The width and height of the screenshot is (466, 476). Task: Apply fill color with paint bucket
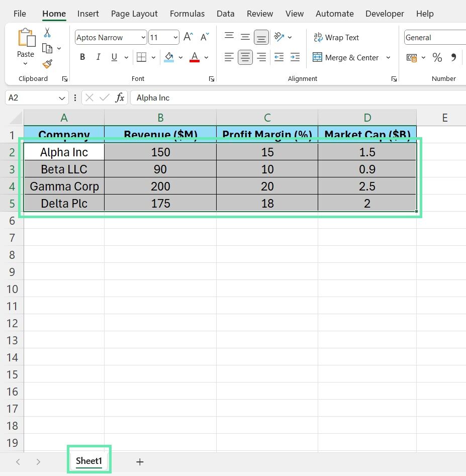coord(169,57)
